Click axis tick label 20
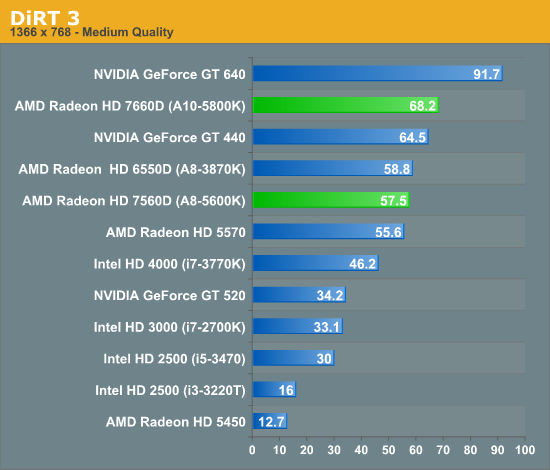 pos(307,450)
